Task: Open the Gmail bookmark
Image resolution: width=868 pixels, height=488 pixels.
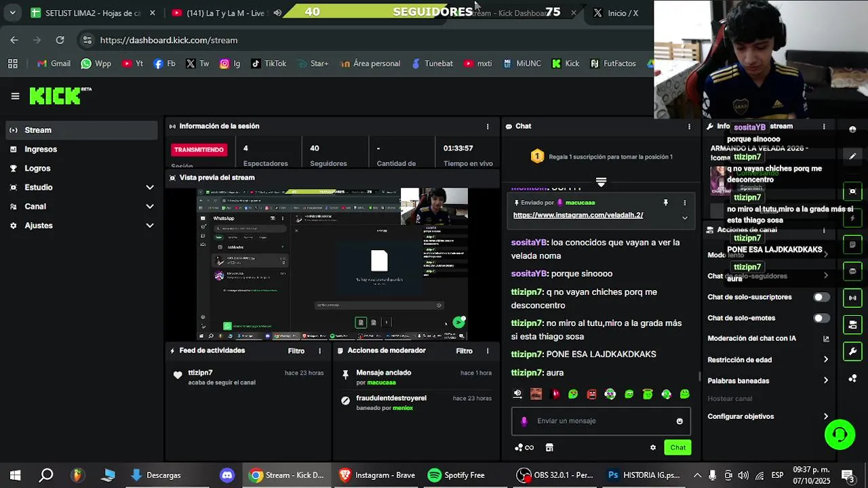Action: click(x=54, y=64)
